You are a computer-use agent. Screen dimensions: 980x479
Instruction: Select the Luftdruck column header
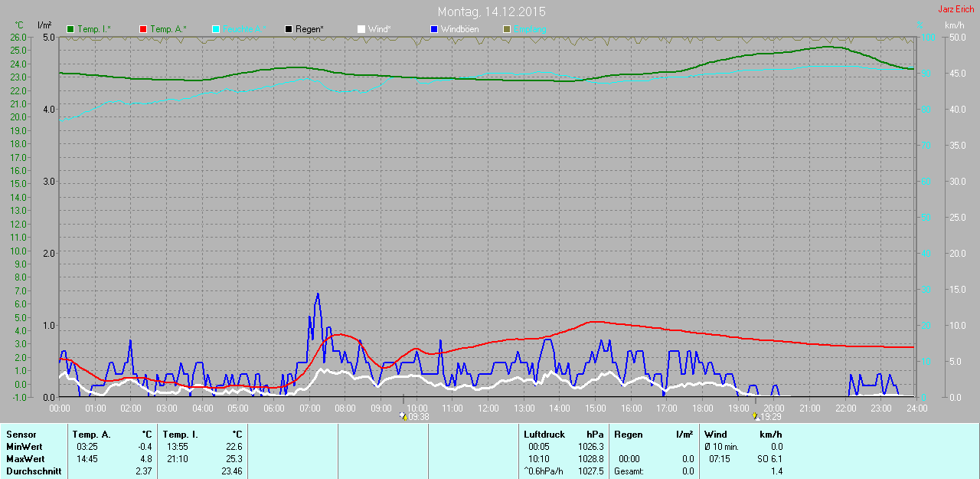pyautogui.click(x=544, y=435)
